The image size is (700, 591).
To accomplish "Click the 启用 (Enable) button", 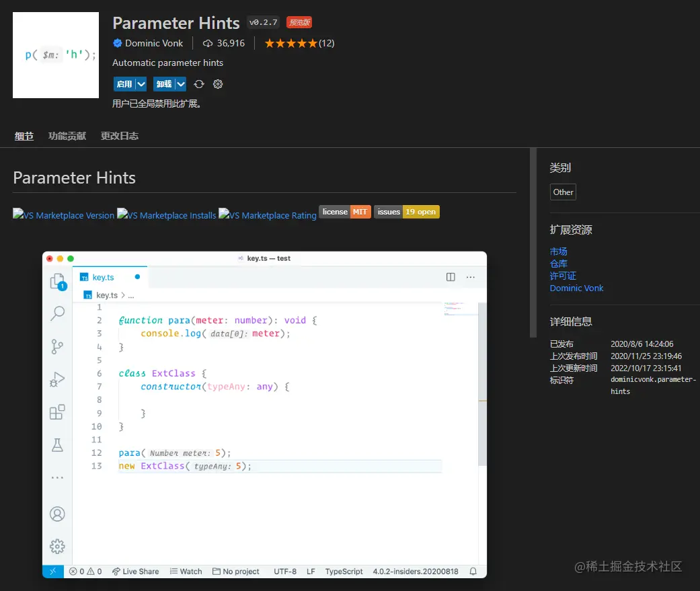I will coord(124,84).
